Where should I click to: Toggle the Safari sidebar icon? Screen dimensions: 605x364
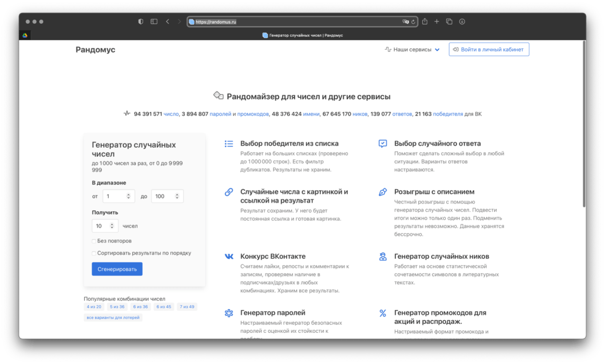(x=154, y=22)
